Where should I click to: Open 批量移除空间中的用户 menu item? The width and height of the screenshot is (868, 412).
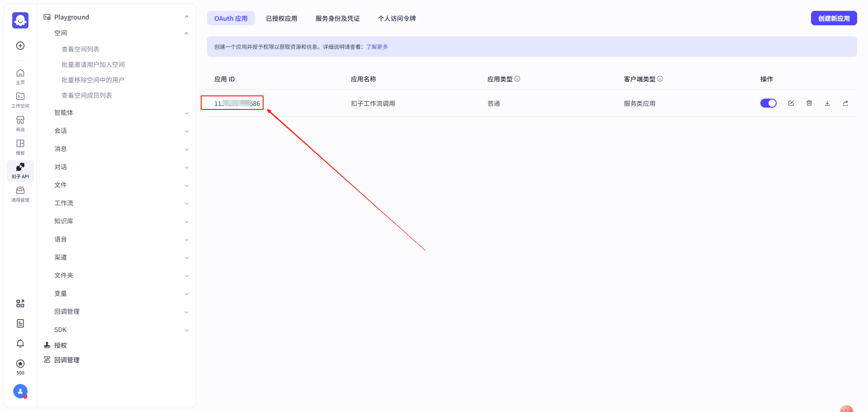93,80
